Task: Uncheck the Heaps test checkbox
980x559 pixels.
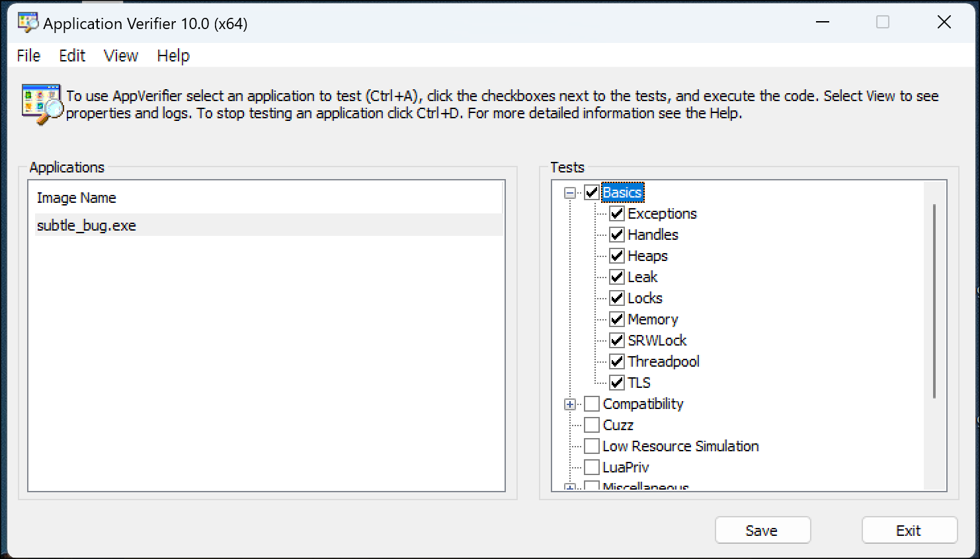Action: click(x=617, y=256)
